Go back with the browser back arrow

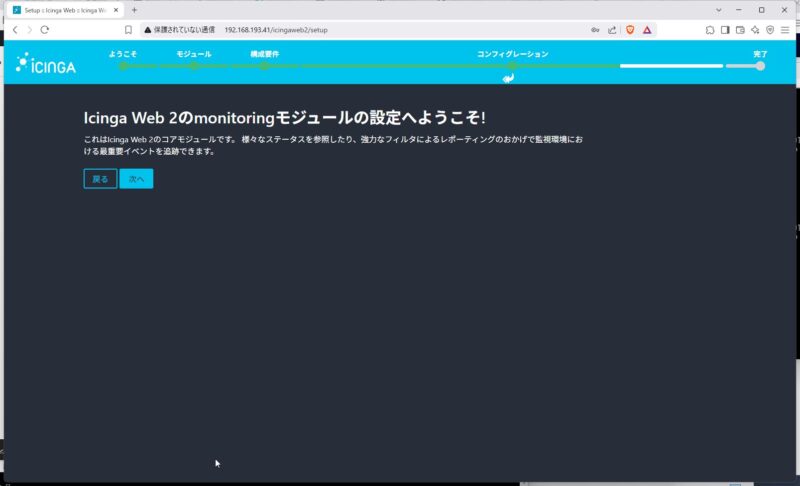pos(15,30)
